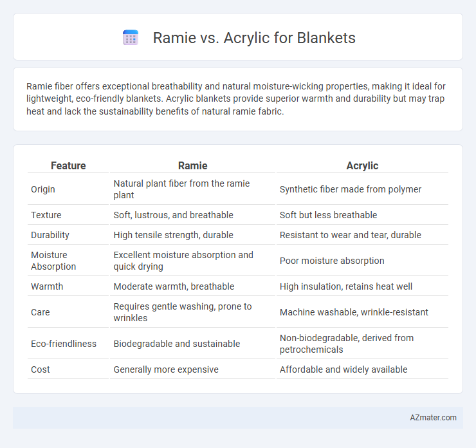Select the 'Care' row label
This screenshot has height=448, width=476.
coord(41,312)
